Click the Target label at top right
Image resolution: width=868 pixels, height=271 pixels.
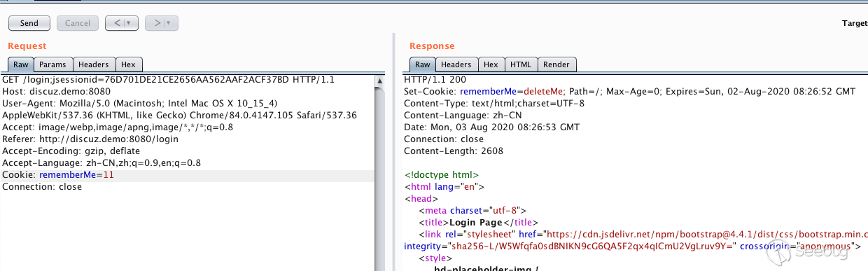click(855, 23)
